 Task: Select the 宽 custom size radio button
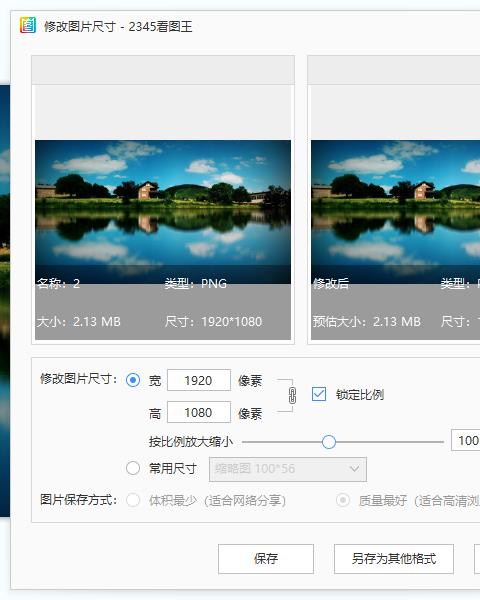click(x=133, y=380)
